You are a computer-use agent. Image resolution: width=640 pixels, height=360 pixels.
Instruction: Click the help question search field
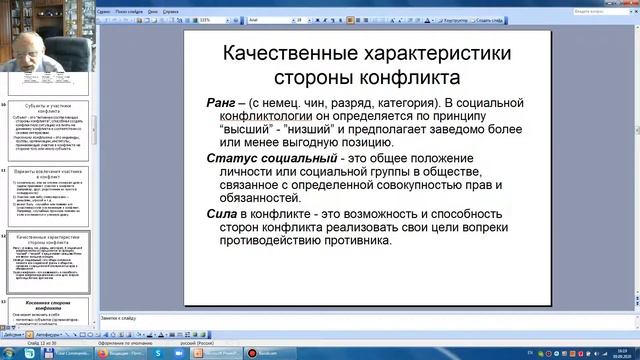coord(601,11)
